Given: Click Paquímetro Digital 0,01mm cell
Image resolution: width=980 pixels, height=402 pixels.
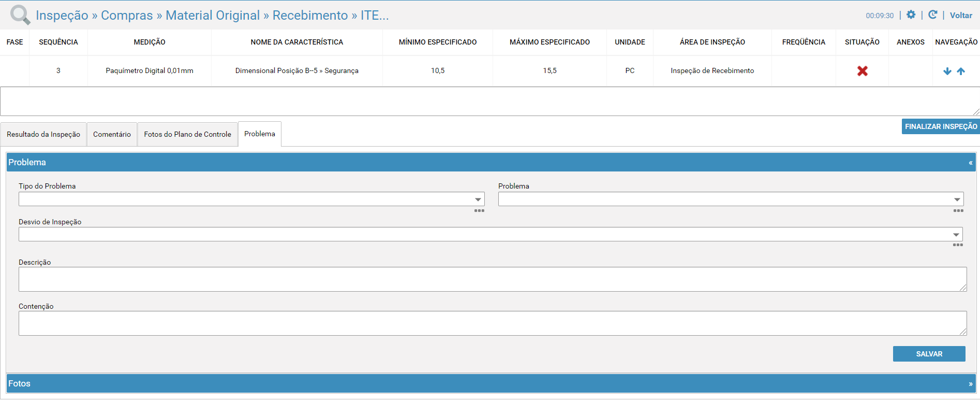Looking at the screenshot, I should [x=150, y=70].
